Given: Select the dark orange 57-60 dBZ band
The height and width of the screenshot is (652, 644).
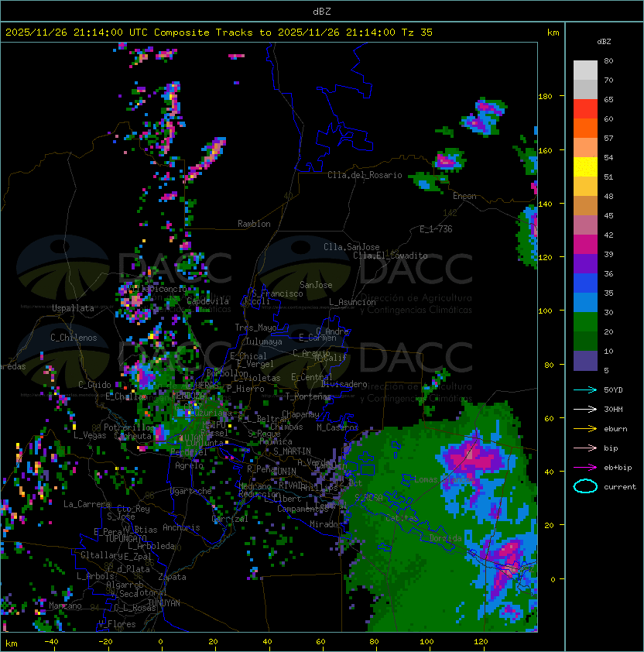Looking at the screenshot, I should tap(585, 128).
